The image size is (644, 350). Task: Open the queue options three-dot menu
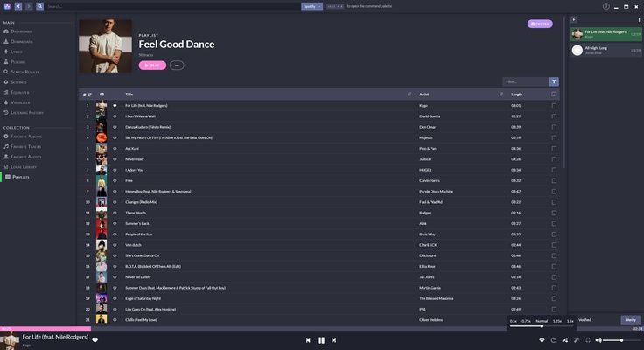639,19
